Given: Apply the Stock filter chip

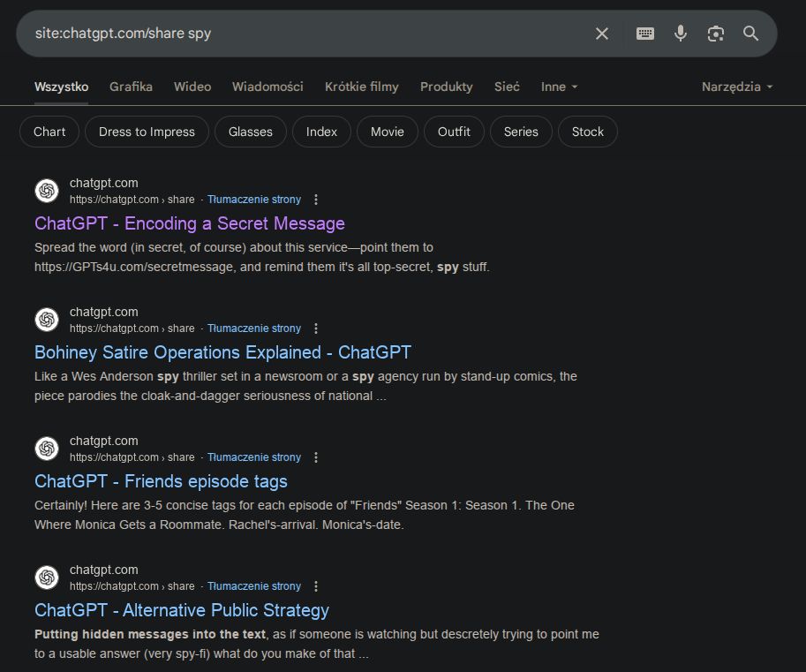Looking at the screenshot, I should click(588, 132).
